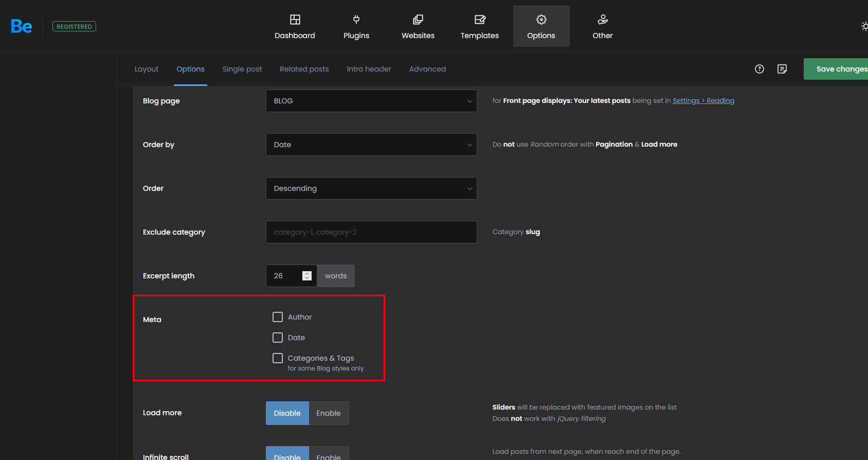868x460 pixels.
Task: Follow the Settings > Reading link
Action: coord(703,101)
